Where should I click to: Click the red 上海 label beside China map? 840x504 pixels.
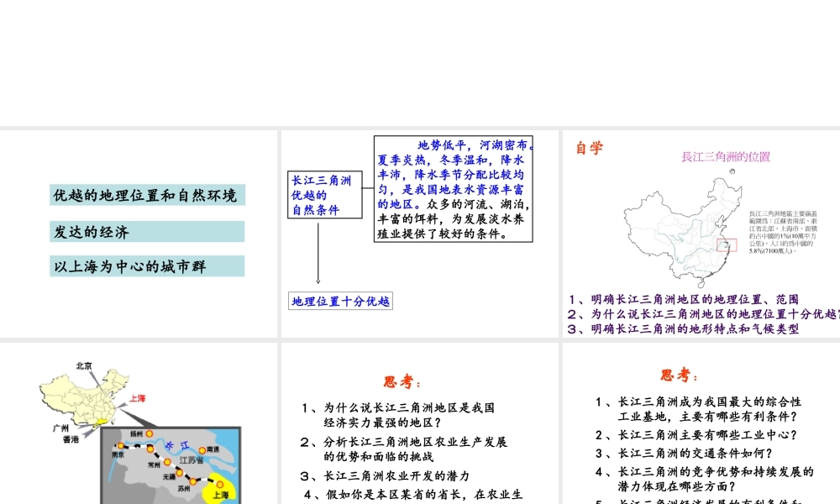[137, 398]
